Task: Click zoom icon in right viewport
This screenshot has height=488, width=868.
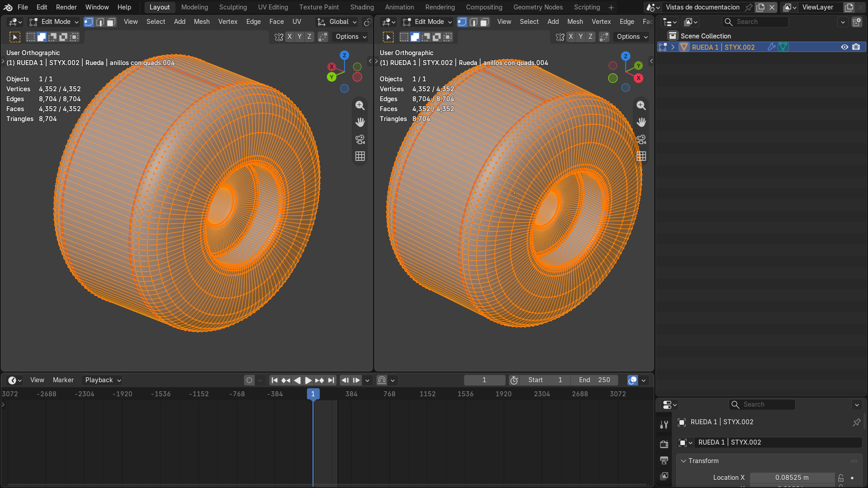Action: 641,105
